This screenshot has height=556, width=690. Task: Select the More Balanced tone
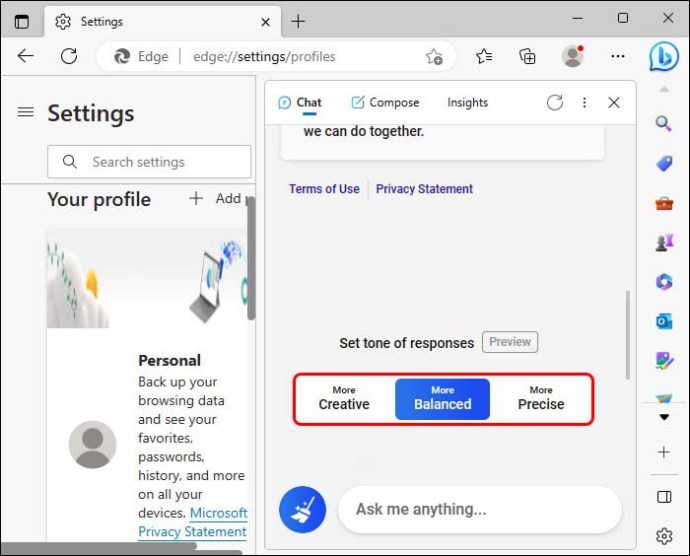(x=442, y=399)
